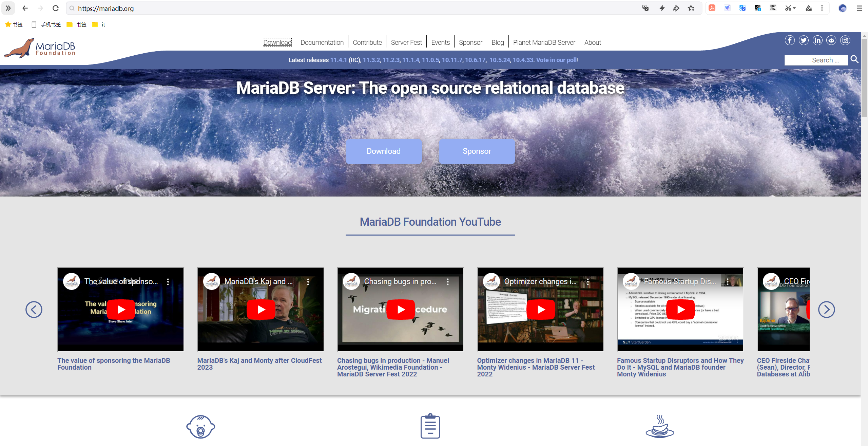Click the baby face icon
Screen dimensions: 868x446
point(200,427)
